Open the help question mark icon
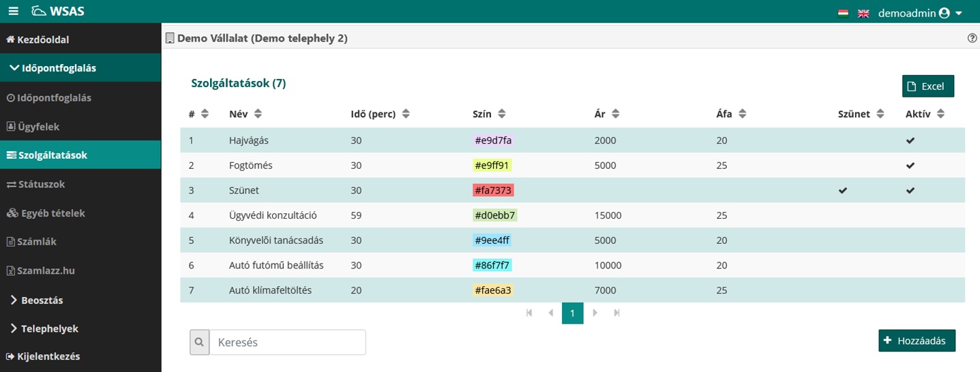The image size is (980, 372). tap(972, 39)
